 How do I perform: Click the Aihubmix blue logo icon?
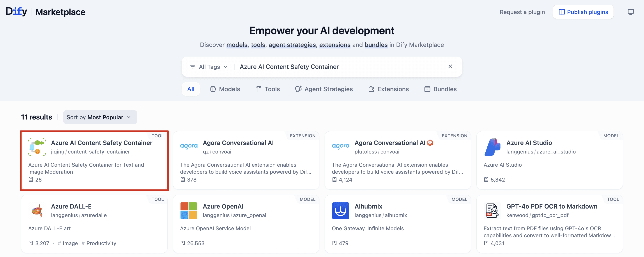pos(340,211)
